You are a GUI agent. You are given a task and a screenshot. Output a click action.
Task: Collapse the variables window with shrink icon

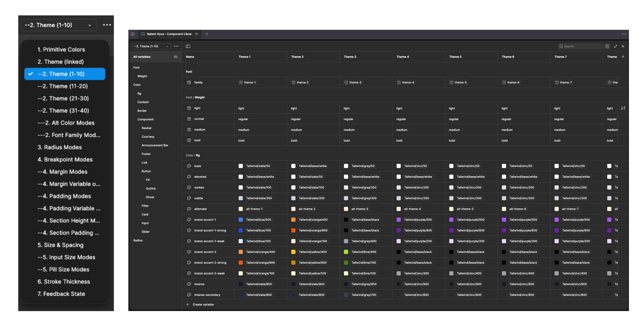pos(615,46)
